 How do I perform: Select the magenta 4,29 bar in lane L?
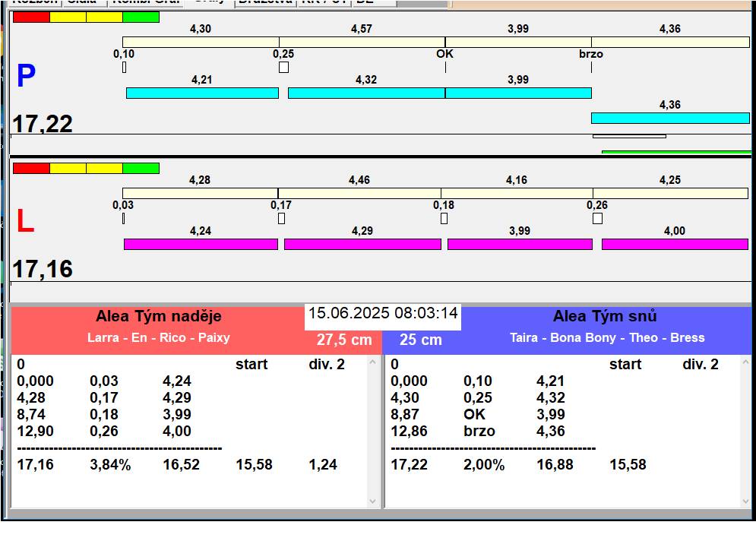pyautogui.click(x=362, y=244)
